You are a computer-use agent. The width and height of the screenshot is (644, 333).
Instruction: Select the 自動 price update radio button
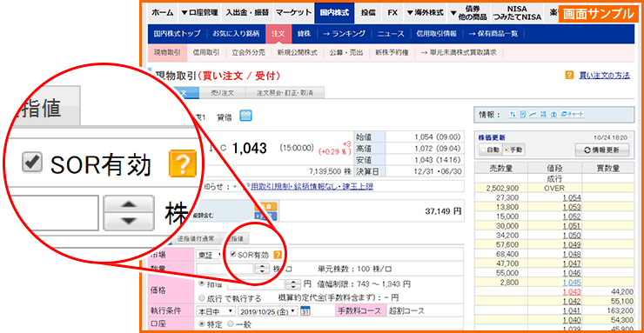point(483,150)
